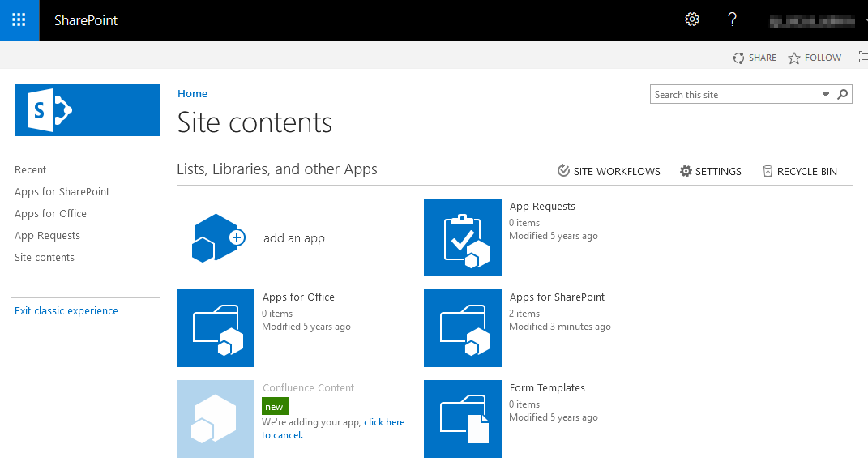This screenshot has width=868, height=466.
Task: Click the Home breadcrumb link
Action: click(192, 93)
